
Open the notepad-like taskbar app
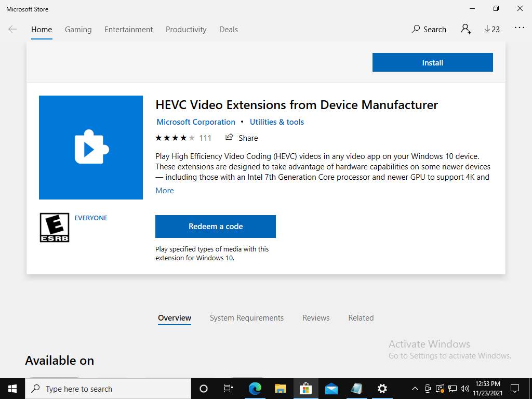pos(356,389)
